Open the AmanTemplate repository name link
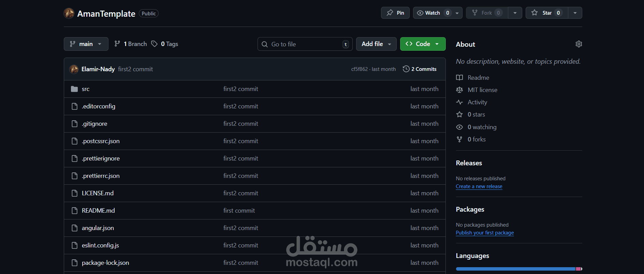Image resolution: width=644 pixels, height=274 pixels. [x=106, y=14]
